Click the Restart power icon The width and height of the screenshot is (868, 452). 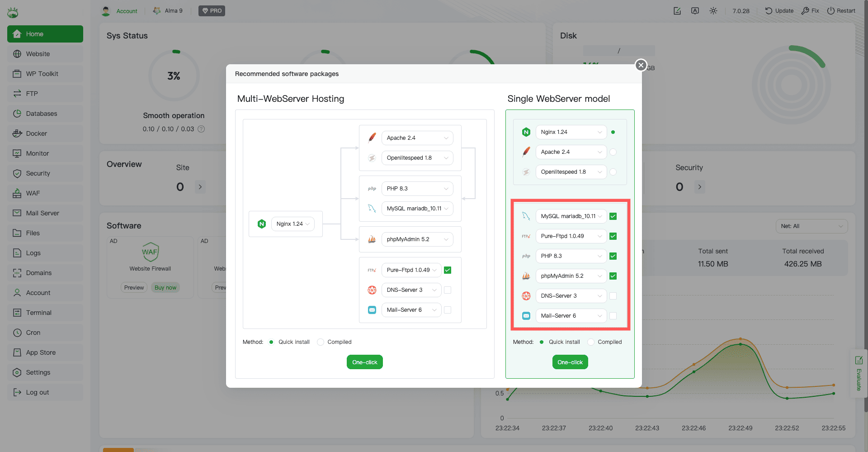click(x=830, y=11)
